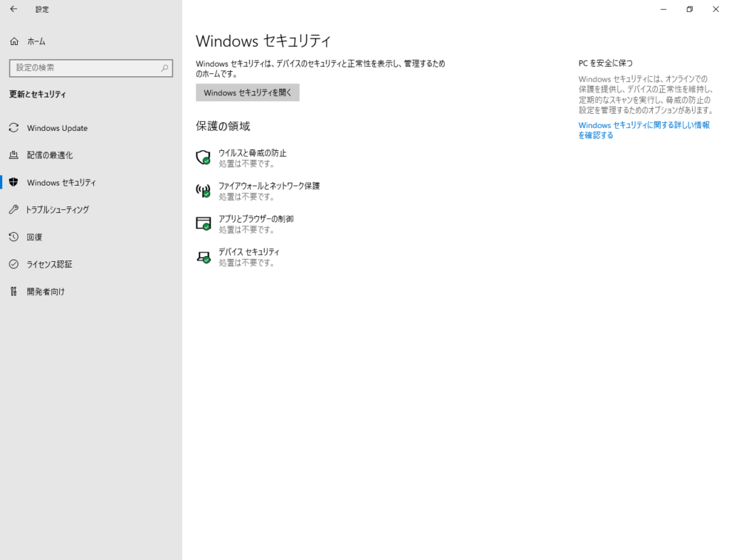This screenshot has height=560, width=729.
Task: Click into the 設定の検索 field
Action: [90, 68]
